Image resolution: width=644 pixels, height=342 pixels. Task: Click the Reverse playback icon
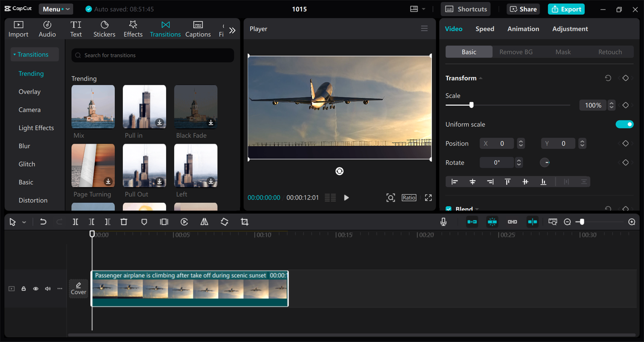[184, 222]
